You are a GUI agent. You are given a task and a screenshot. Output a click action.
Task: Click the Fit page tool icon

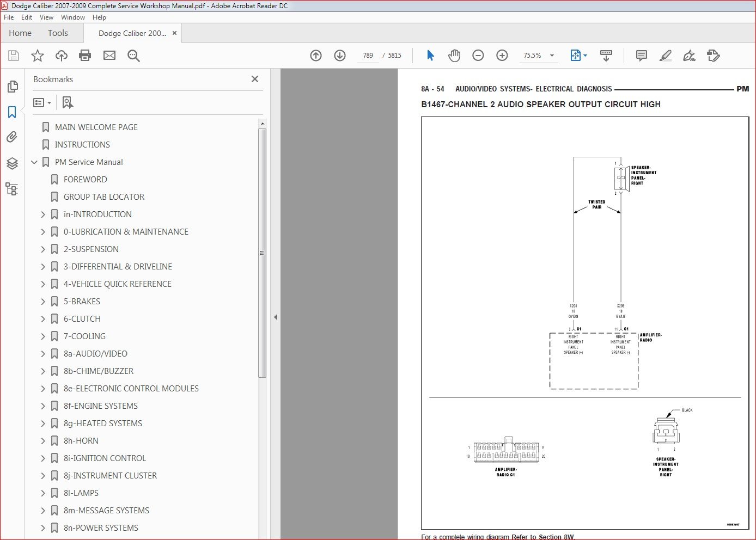575,56
